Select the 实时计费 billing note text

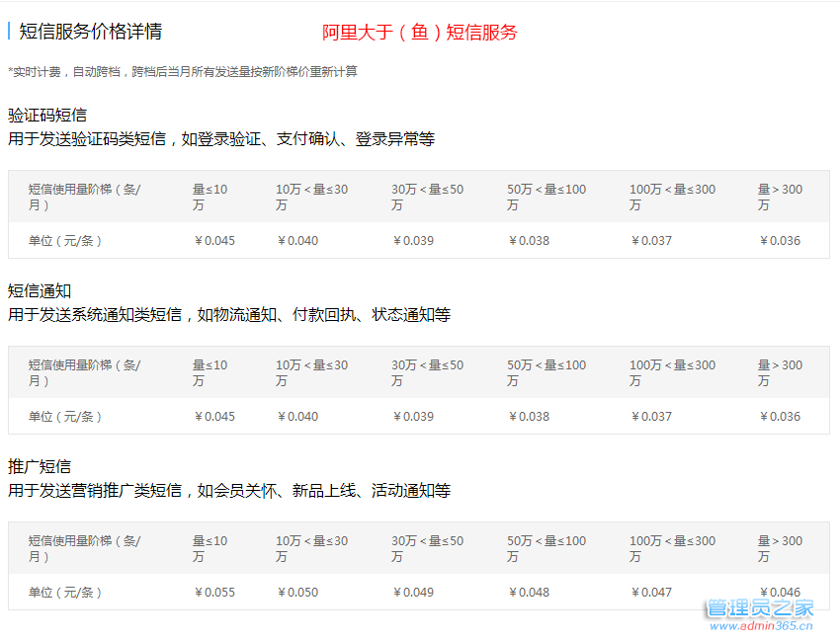click(x=183, y=72)
